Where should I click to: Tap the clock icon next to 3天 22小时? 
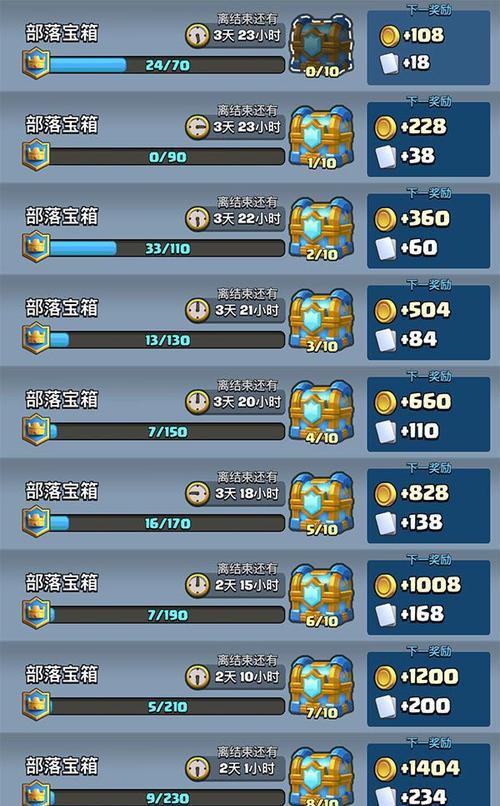(197, 219)
